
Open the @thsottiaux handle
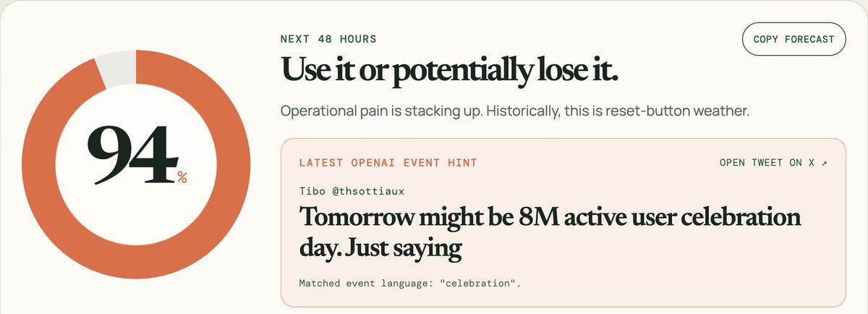[x=367, y=191]
